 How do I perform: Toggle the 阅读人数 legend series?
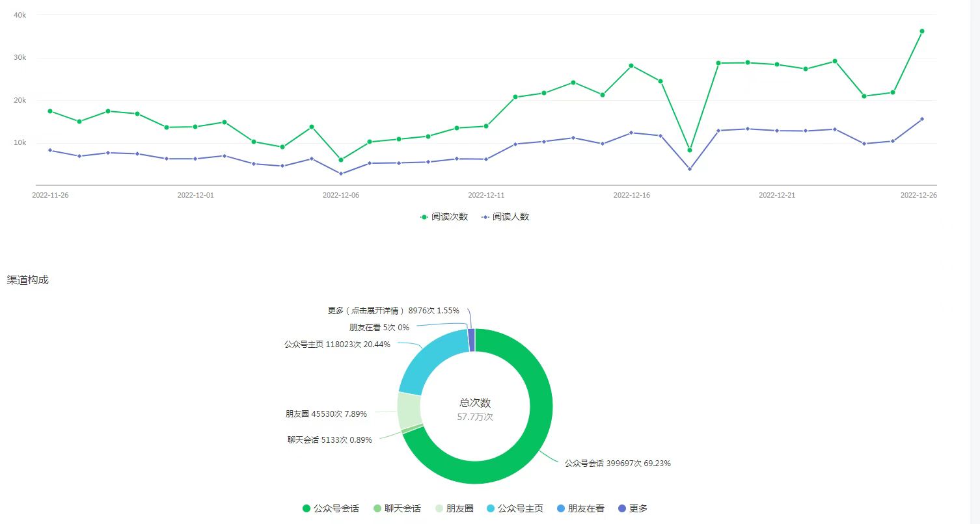coord(506,217)
